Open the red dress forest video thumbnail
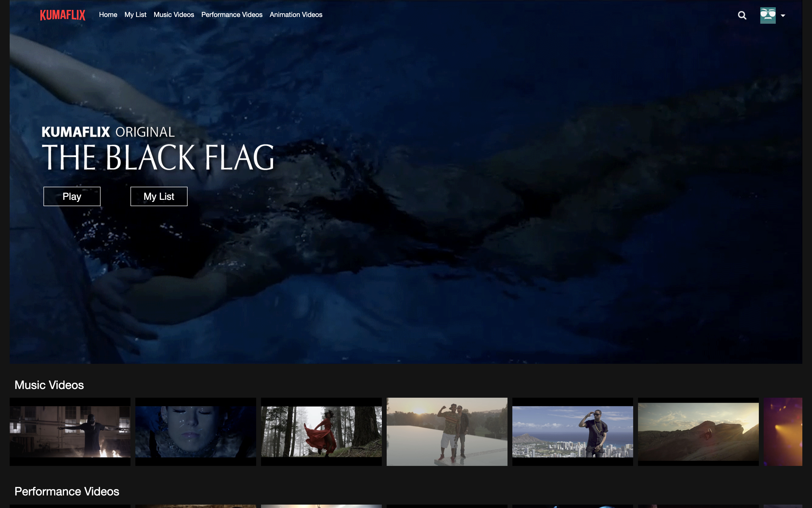The image size is (812, 508). [321, 432]
